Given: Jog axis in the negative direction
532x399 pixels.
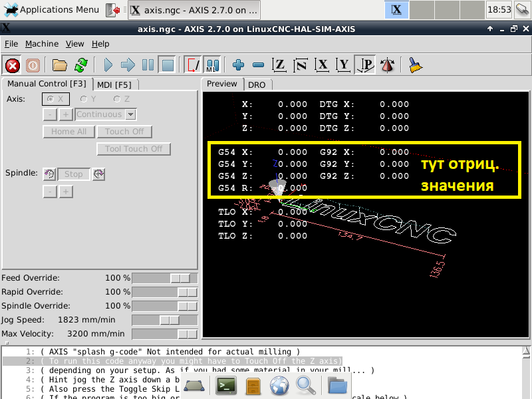Looking at the screenshot, I should [x=50, y=114].
